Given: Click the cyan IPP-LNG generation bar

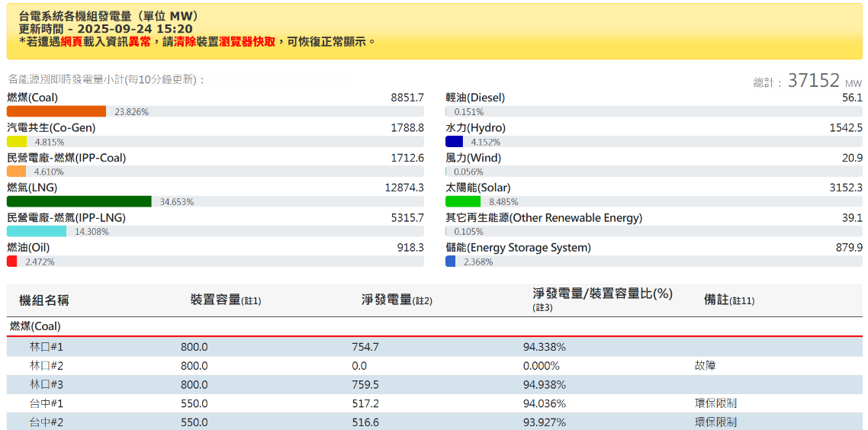Looking at the screenshot, I should click(37, 231).
